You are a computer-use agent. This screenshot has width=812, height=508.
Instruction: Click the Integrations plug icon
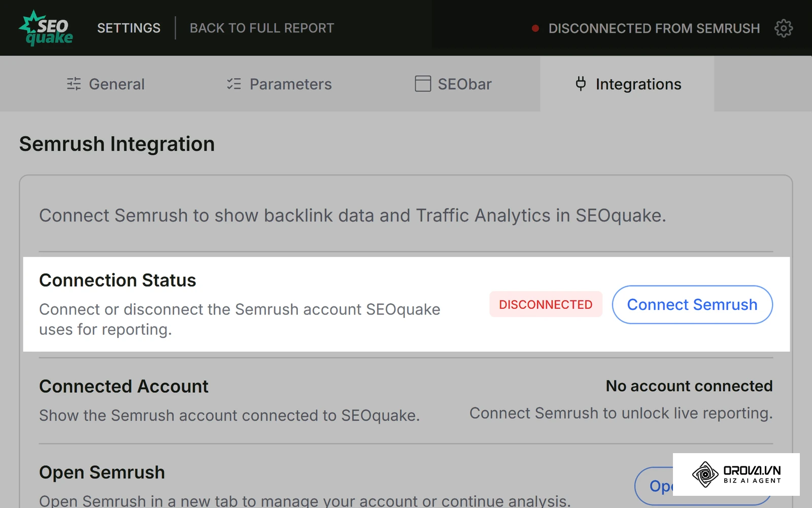coord(581,84)
